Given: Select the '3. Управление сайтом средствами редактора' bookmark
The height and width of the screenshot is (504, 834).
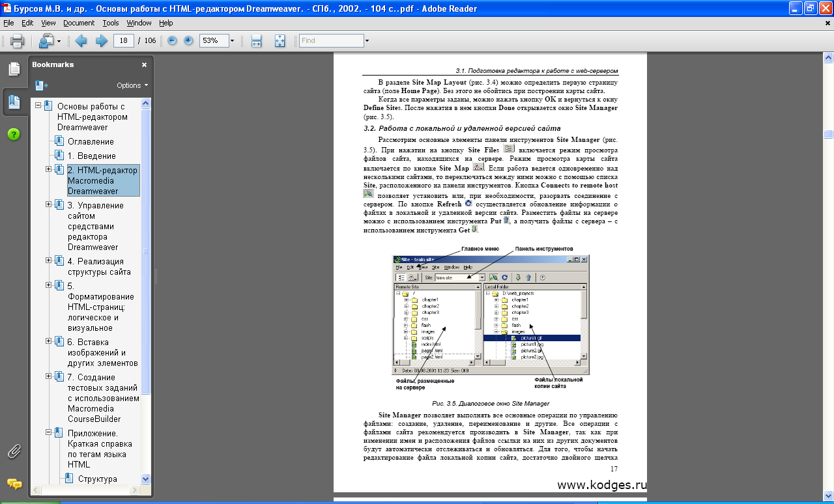Looking at the screenshot, I should pos(96,226).
